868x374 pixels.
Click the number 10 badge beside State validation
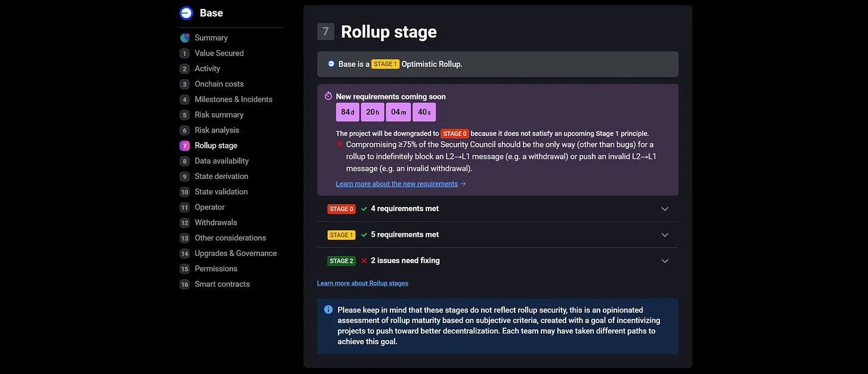click(185, 192)
